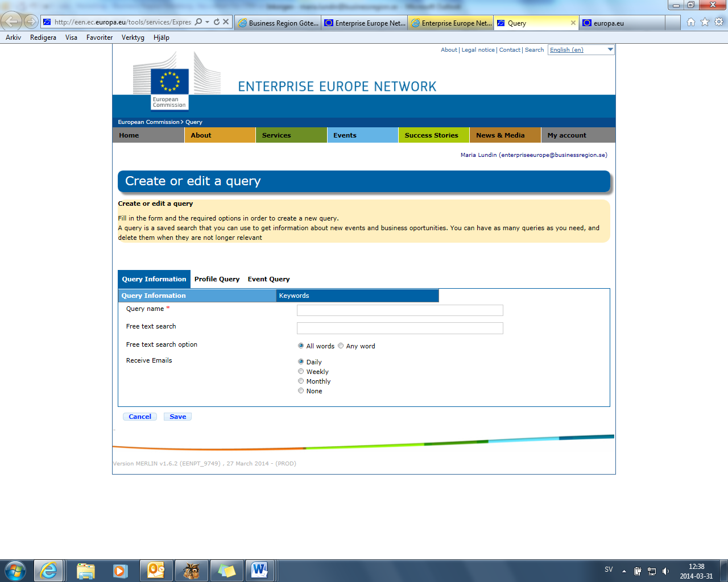The image size is (728, 582).
Task: Open the Legal notice link
Action: tap(478, 50)
